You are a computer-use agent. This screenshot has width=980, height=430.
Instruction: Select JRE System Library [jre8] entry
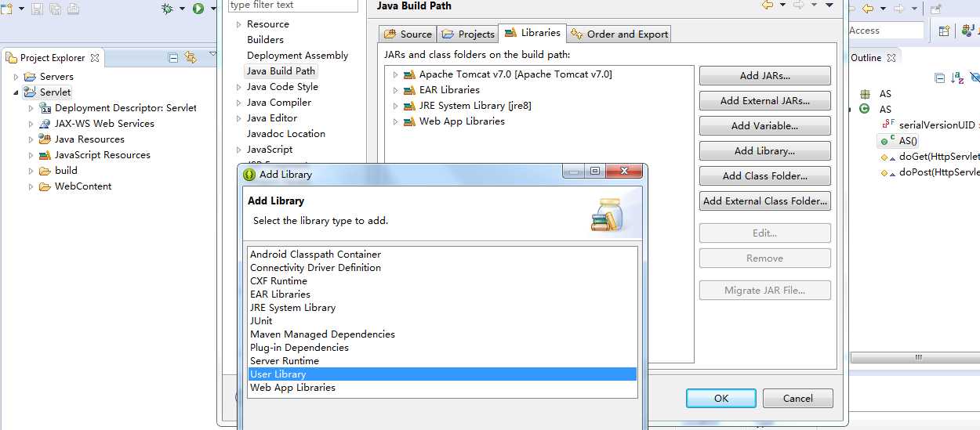click(x=475, y=106)
